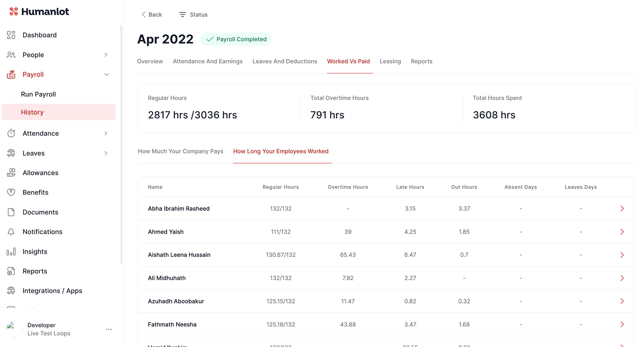Open the Attendance And Earnings tab
644x347 pixels.
(208, 61)
